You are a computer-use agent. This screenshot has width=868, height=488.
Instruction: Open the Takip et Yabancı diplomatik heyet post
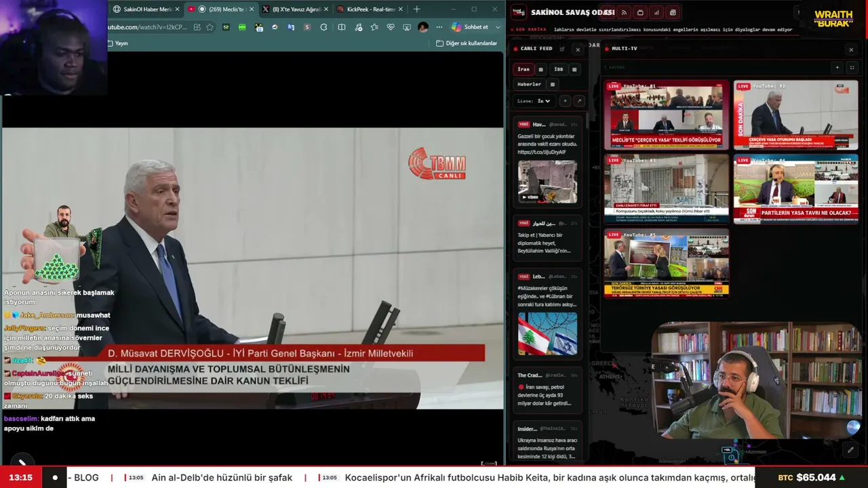click(x=547, y=237)
